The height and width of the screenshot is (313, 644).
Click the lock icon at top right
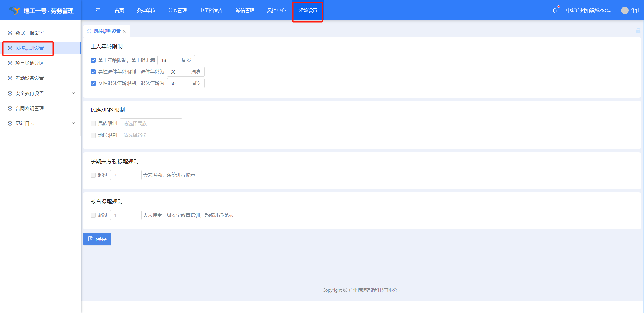click(638, 31)
